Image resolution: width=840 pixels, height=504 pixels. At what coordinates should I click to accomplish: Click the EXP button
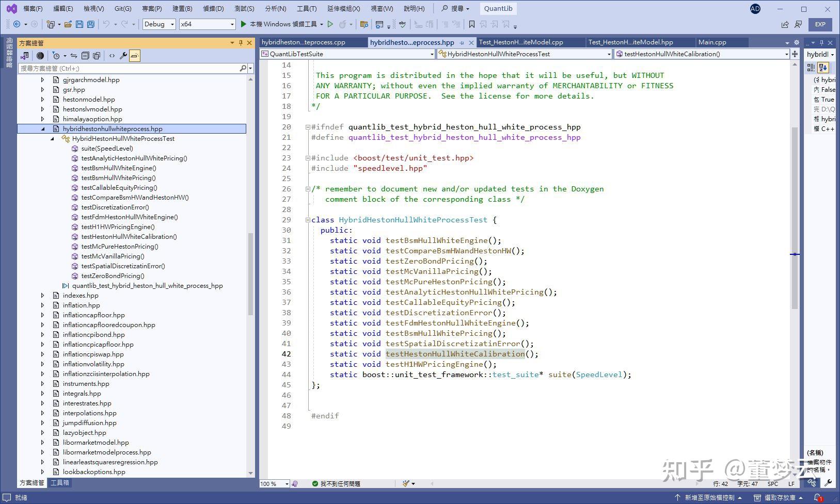820,24
